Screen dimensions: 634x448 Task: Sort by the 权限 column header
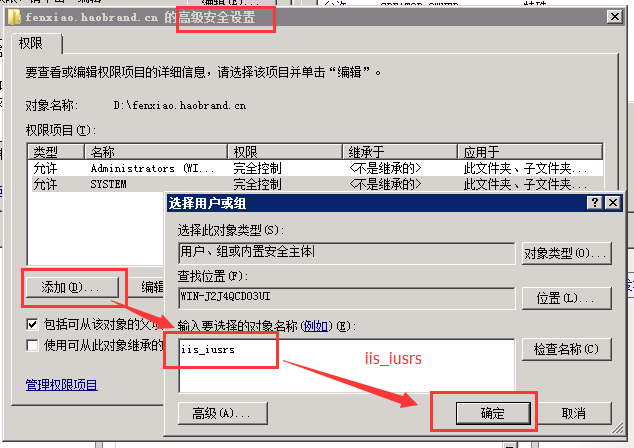pyautogui.click(x=285, y=152)
